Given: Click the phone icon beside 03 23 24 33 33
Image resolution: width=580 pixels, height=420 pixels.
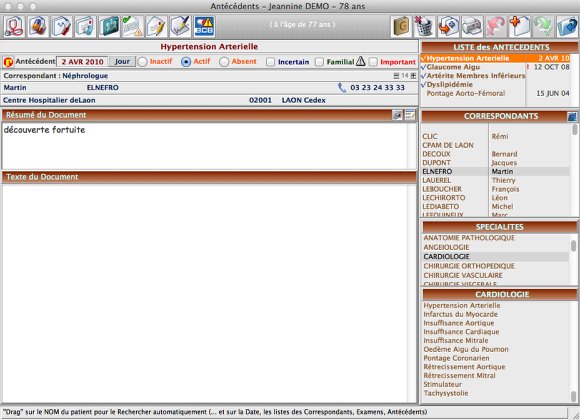Looking at the screenshot, I should coord(342,88).
